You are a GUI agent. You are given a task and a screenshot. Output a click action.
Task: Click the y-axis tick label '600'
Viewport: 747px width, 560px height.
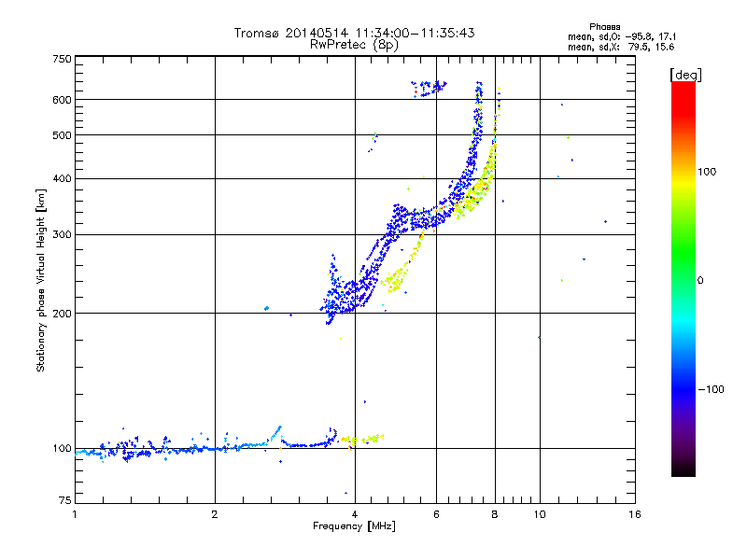tap(62, 100)
